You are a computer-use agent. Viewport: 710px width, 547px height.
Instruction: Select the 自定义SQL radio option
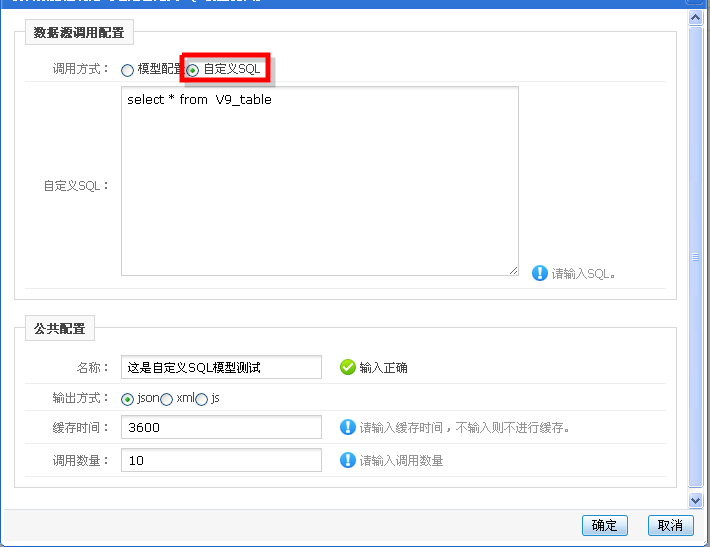(193, 70)
